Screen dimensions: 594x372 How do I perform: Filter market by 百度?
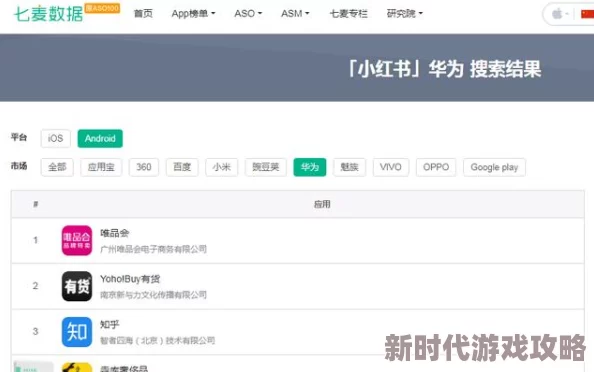point(182,167)
